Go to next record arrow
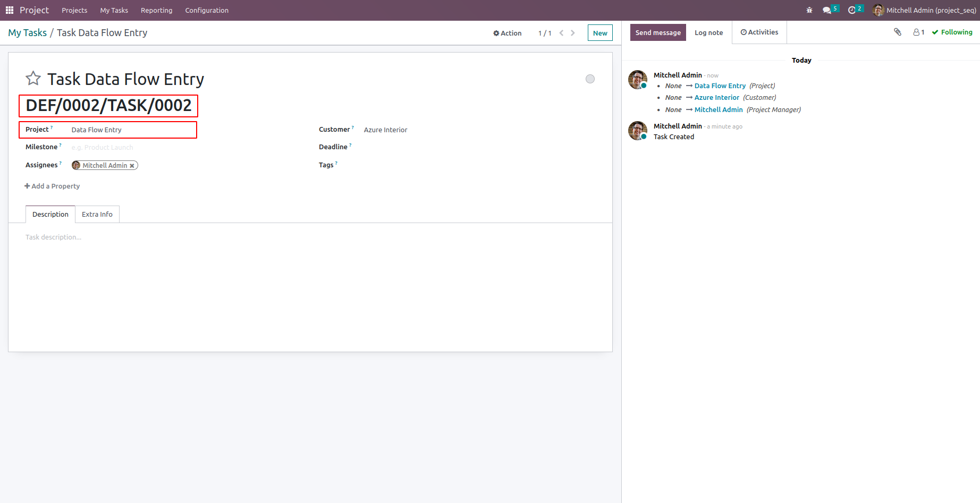This screenshot has height=503, width=980. click(x=573, y=33)
